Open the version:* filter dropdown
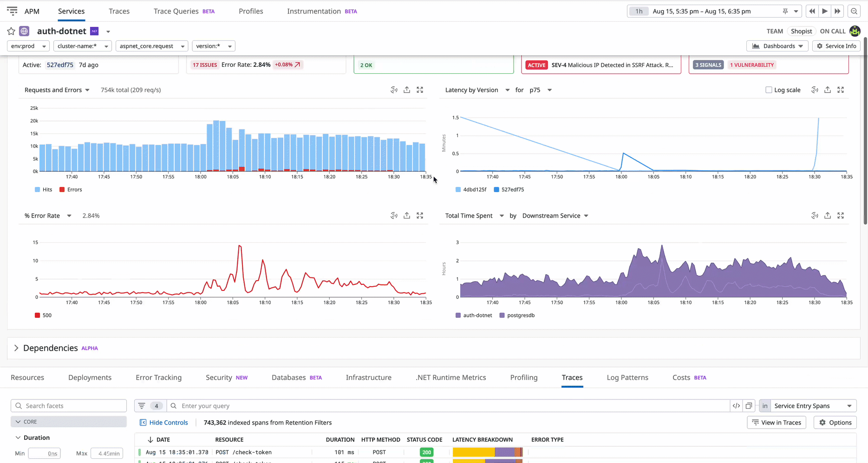The image size is (868, 463). pos(214,46)
